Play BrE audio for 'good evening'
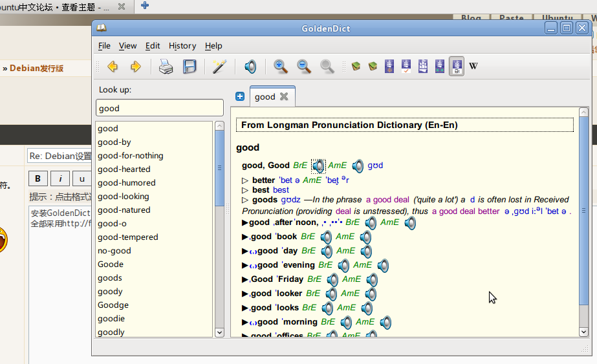597x364 pixels. pos(343,265)
